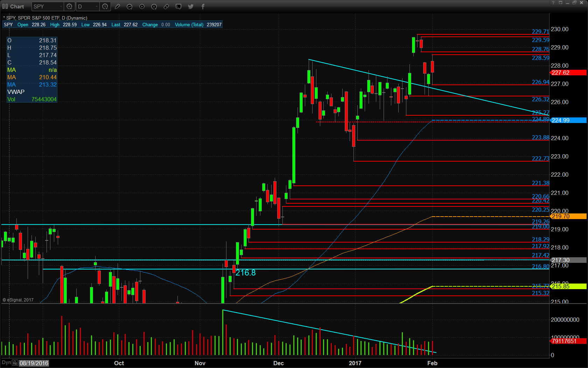
Task: Click the 217.42 price line label
Action: coord(541,255)
